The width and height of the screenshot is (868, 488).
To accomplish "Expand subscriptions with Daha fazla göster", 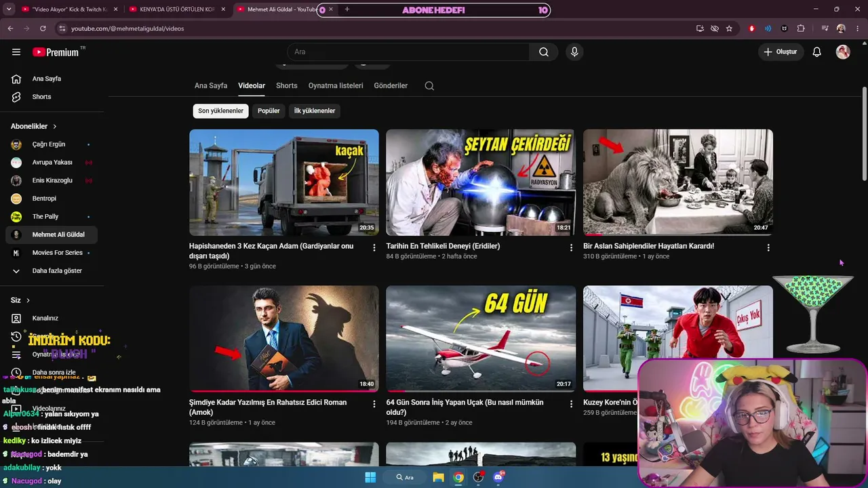I will tap(52, 271).
